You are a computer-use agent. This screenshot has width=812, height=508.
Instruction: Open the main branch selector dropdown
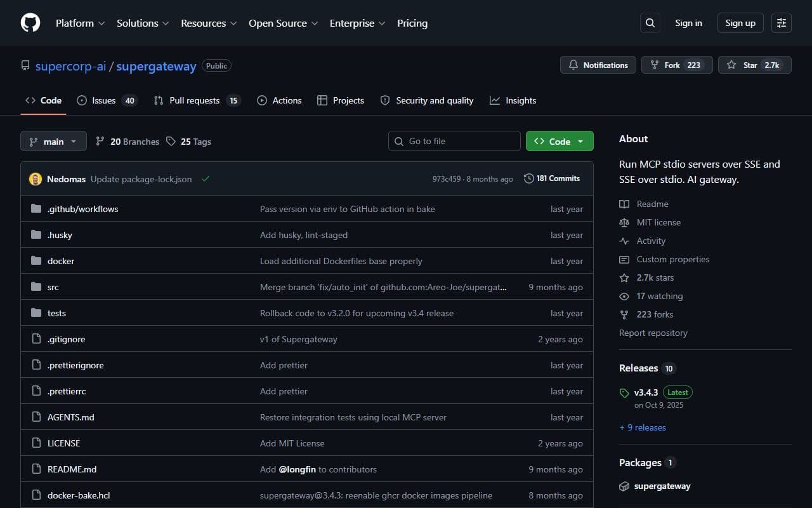(53, 141)
